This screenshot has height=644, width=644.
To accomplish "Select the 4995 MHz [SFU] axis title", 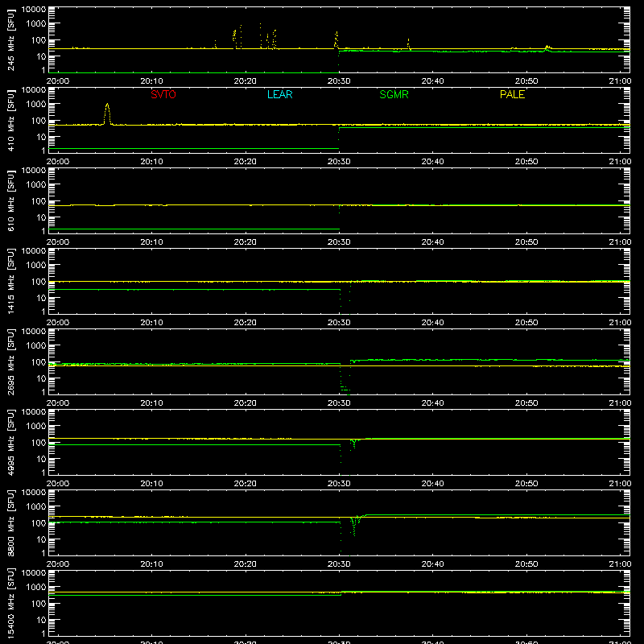I will click(x=10, y=442).
